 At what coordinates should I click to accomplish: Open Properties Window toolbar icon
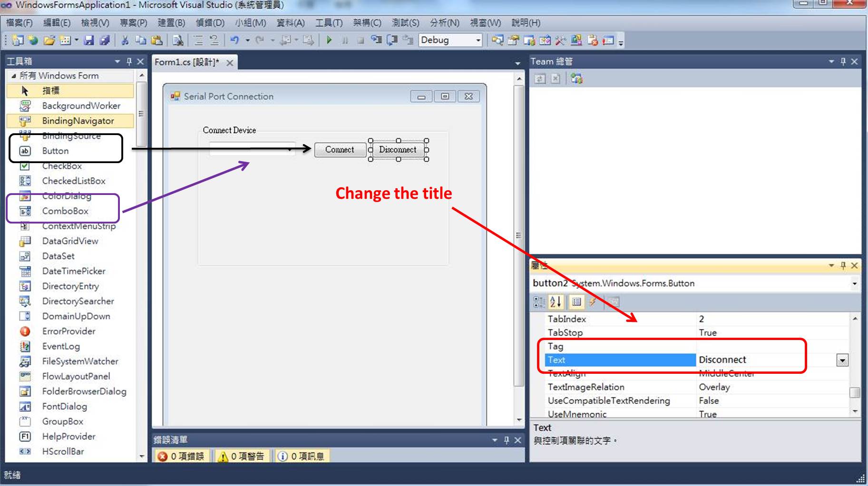pyautogui.click(x=513, y=40)
